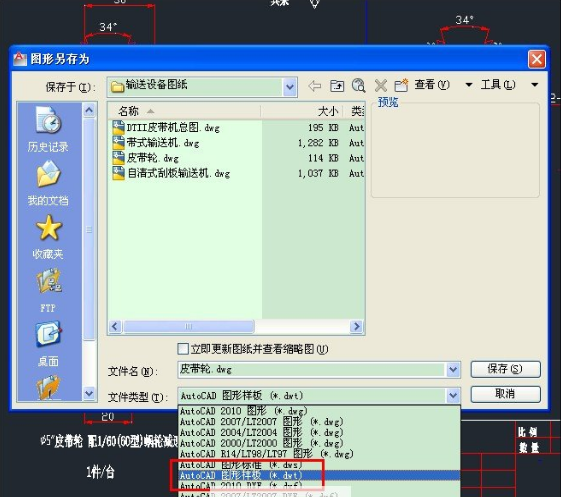The height and width of the screenshot is (497, 561).
Task: Choose AutoCAD 2000/LT2000 图形 (*.dwg) option
Action: 319,443
